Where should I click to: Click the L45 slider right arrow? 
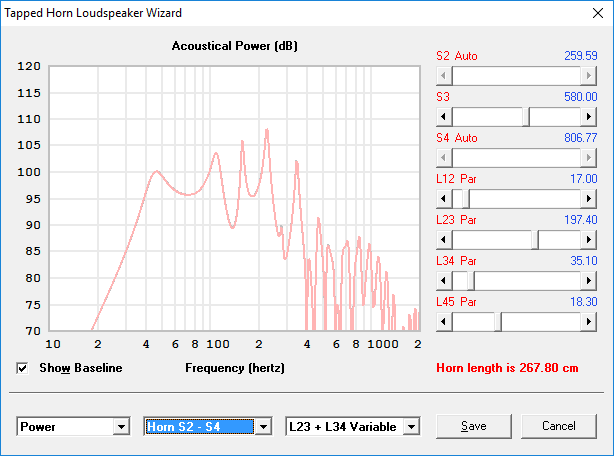(x=589, y=322)
